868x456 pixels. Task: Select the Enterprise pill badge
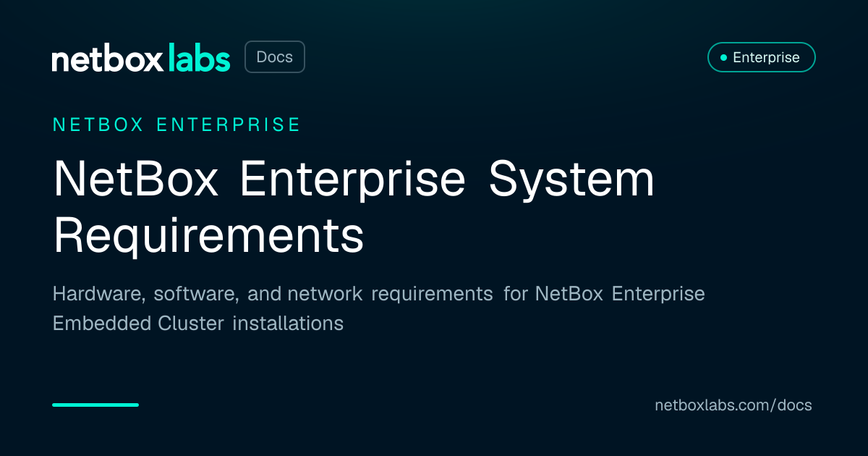point(761,57)
